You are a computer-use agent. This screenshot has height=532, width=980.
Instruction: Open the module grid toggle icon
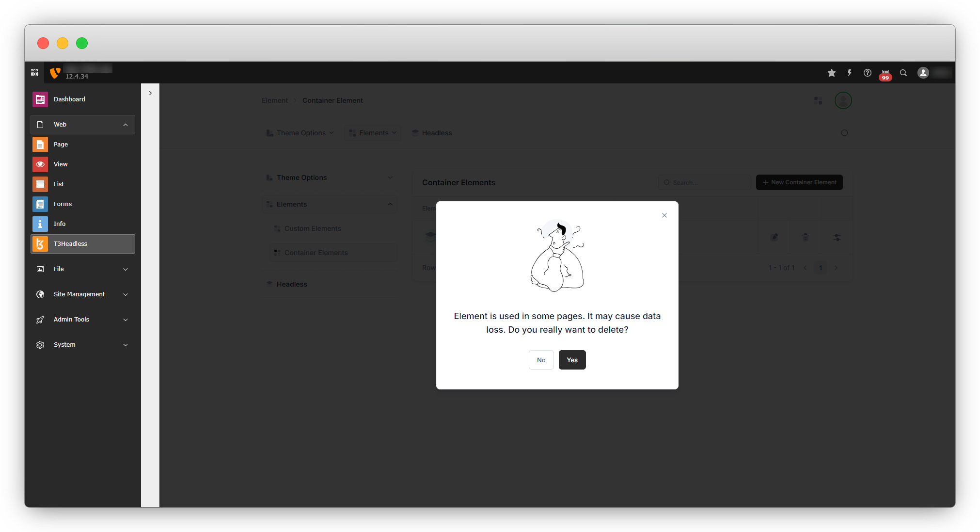[x=34, y=73]
